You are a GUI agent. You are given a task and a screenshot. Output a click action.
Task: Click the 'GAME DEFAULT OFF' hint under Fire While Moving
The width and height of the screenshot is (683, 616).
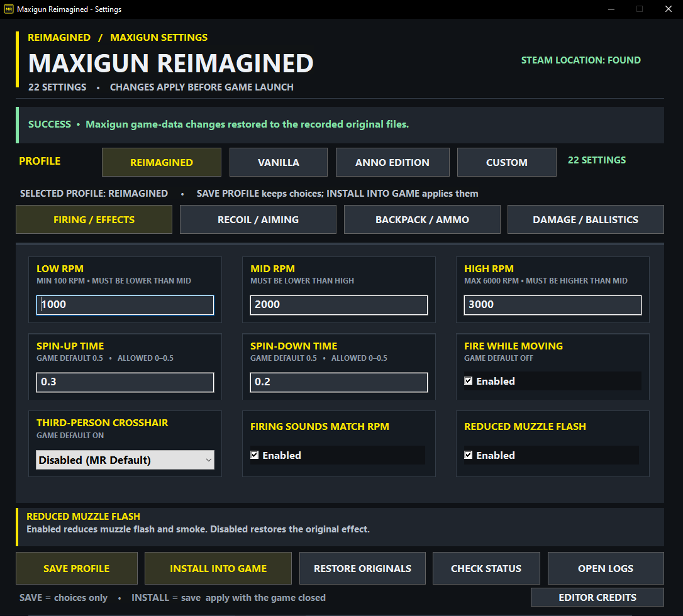[x=498, y=358]
